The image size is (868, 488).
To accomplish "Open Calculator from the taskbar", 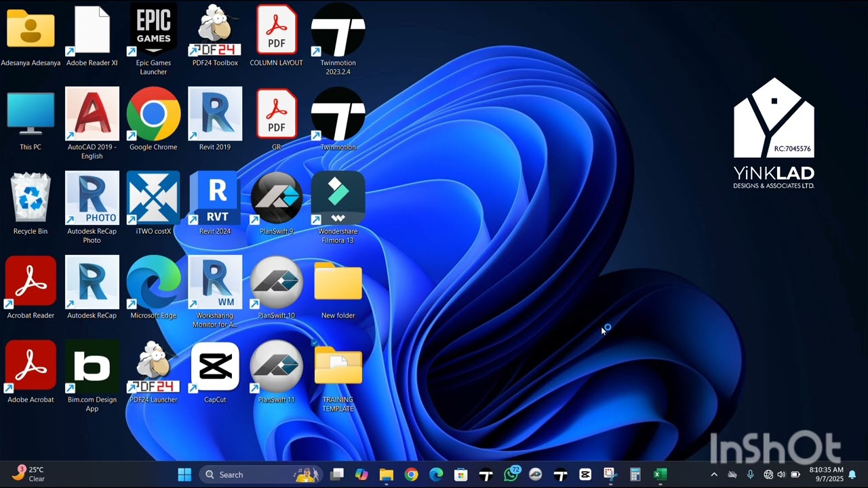I will 635,474.
